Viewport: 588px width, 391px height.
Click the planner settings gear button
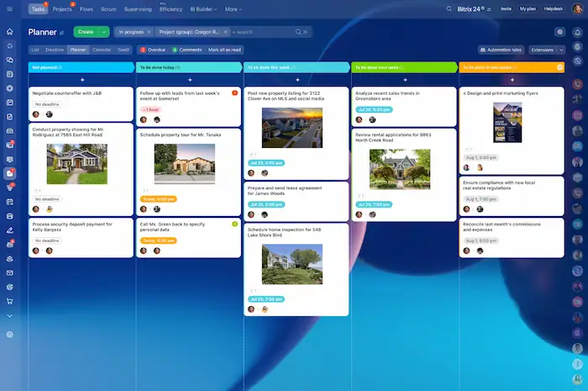coord(560,32)
